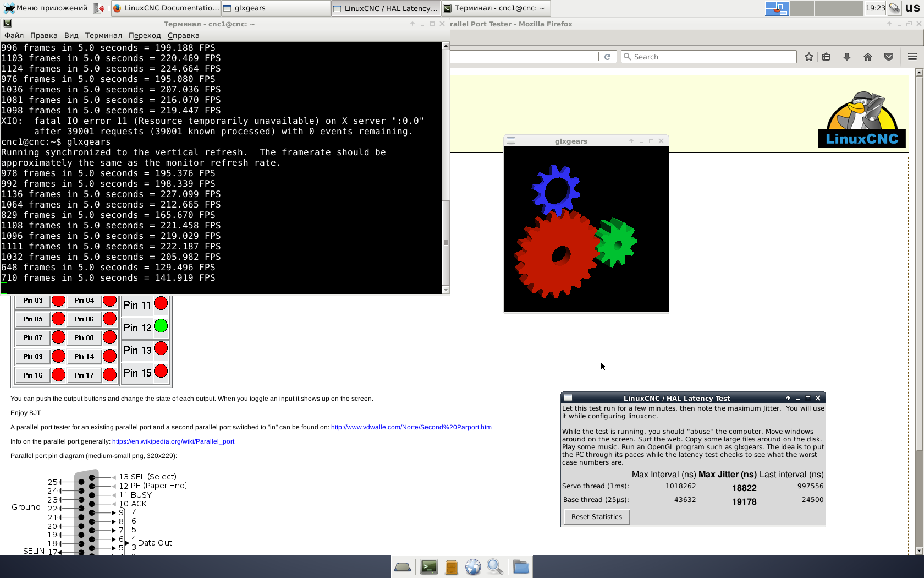Toggle Pin 06 output button
Image resolution: width=924 pixels, height=578 pixels.
point(84,319)
